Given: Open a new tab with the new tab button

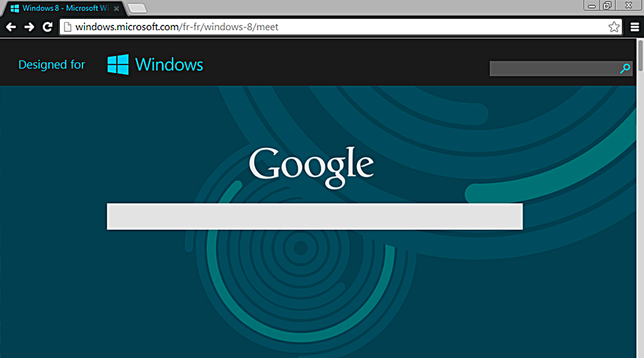Looking at the screenshot, I should click(x=137, y=8).
